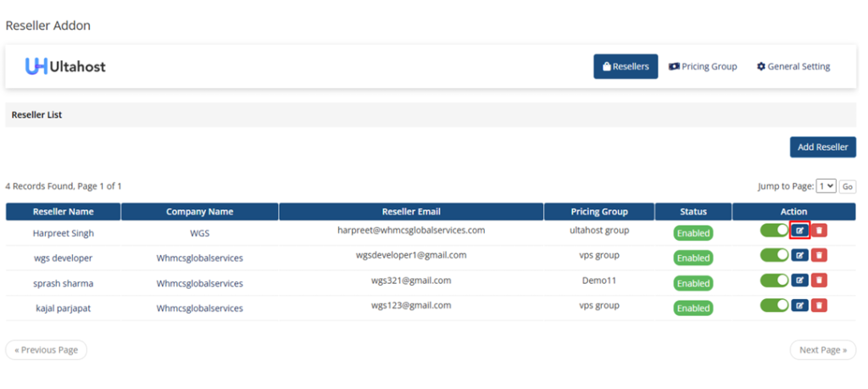Open the Jump to Page dropdown
The height and width of the screenshot is (389, 868).
(826, 186)
